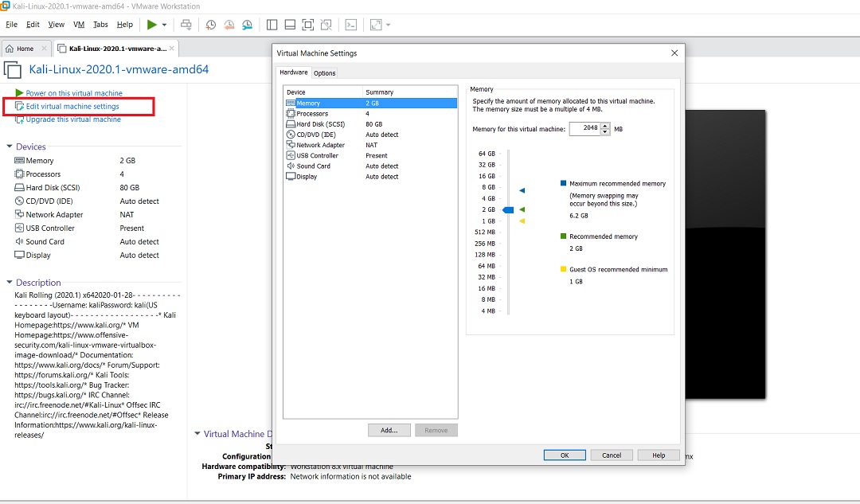Viewport: 860px width, 504px height.
Task: Click the blue maximum recommended memory marker
Action: click(x=522, y=191)
